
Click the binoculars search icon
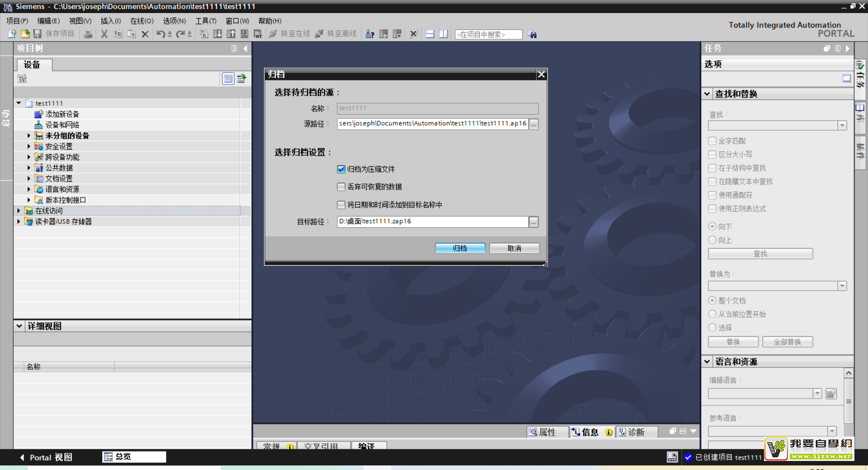pyautogui.click(x=533, y=34)
